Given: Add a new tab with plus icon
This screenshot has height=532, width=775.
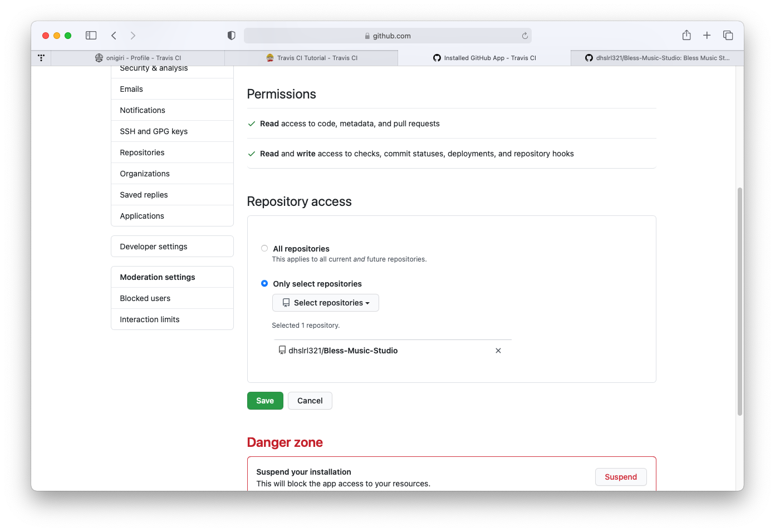Looking at the screenshot, I should click(x=707, y=35).
